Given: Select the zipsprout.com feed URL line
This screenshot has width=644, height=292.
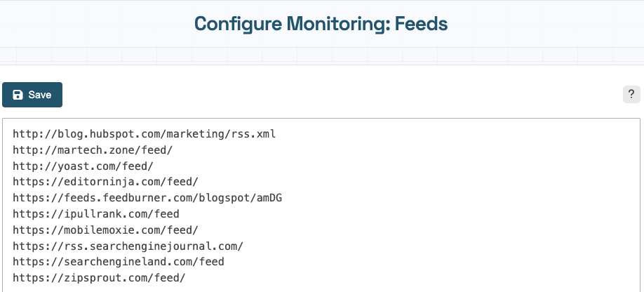Looking at the screenshot, I should click(x=99, y=278).
